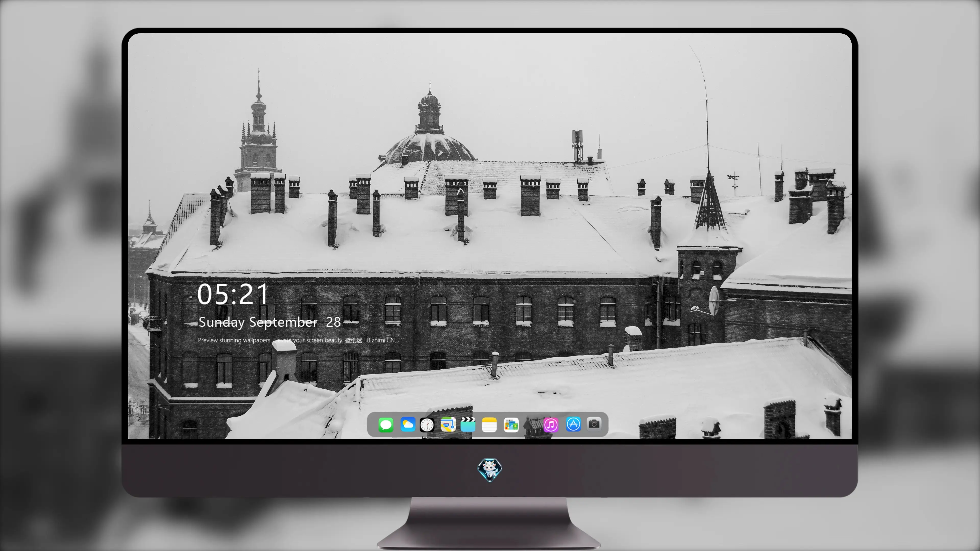
Task: Click the 'Preview stunning wallpapers' tagline text
Action: pos(297,340)
